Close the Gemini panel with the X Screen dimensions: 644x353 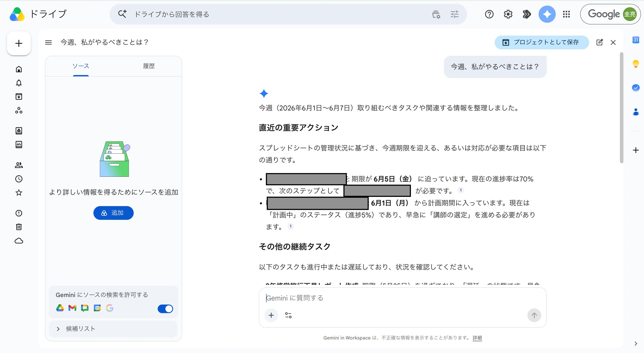click(x=613, y=42)
